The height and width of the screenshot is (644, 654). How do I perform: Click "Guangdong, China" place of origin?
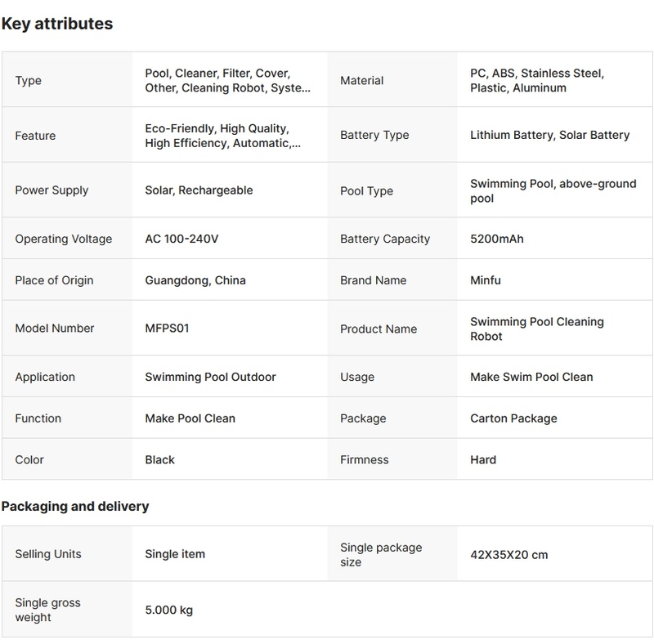pos(195,280)
